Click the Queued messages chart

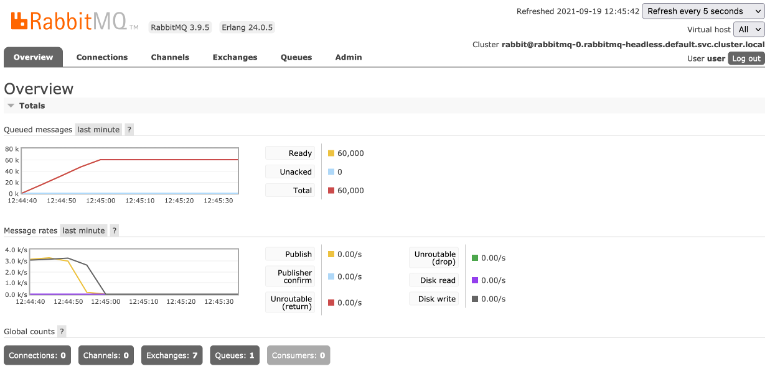click(130, 171)
